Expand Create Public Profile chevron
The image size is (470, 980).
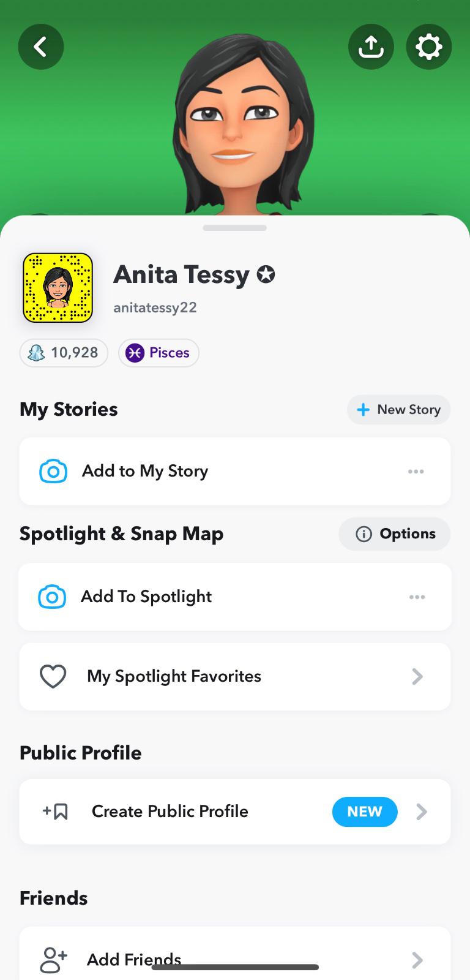click(x=422, y=812)
